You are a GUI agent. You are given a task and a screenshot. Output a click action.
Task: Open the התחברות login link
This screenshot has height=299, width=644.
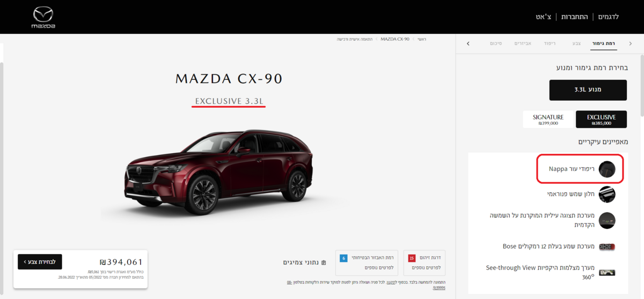576,17
